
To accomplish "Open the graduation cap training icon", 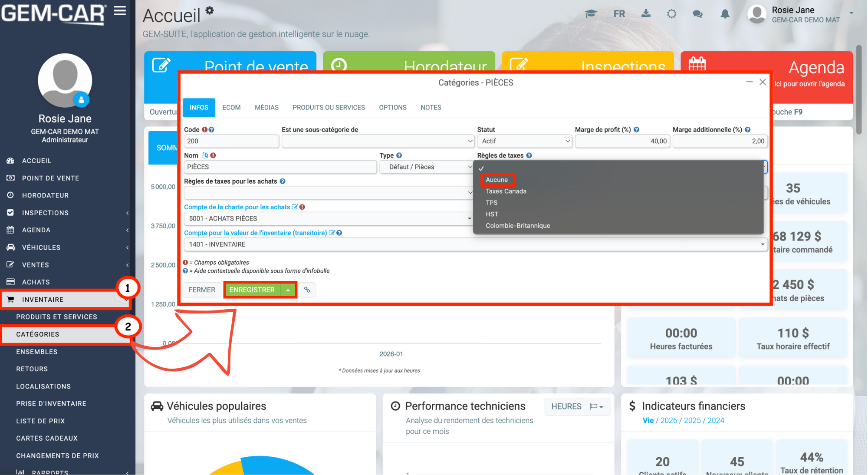I will 591,14.
